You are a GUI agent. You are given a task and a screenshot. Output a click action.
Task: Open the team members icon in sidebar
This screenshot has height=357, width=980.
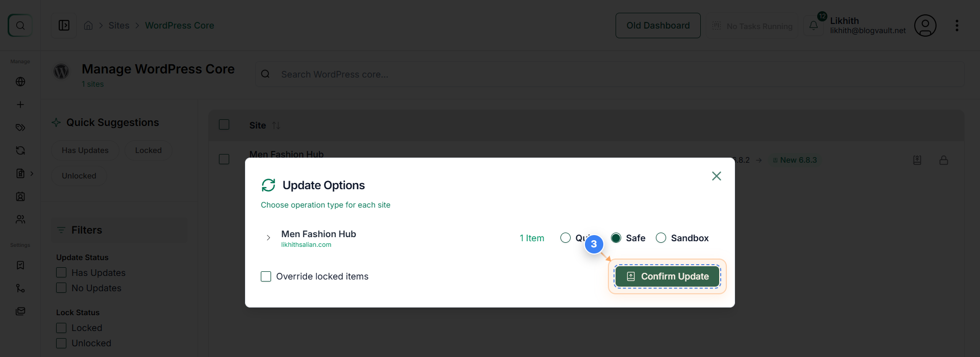click(20, 219)
